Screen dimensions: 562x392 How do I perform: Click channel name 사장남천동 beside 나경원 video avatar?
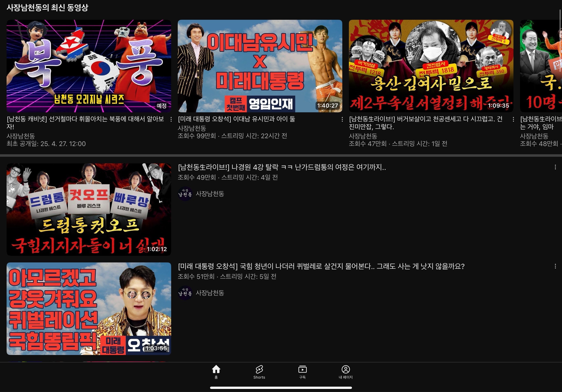[210, 194]
